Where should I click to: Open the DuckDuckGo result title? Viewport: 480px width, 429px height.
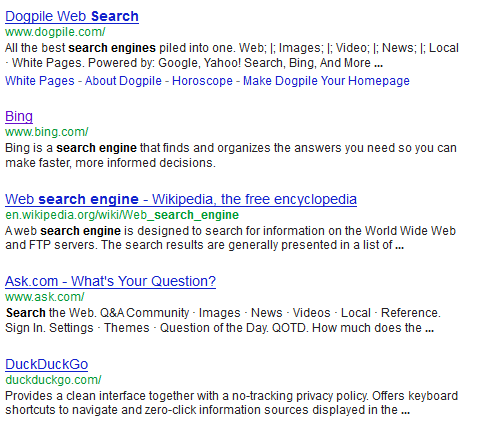click(47, 364)
